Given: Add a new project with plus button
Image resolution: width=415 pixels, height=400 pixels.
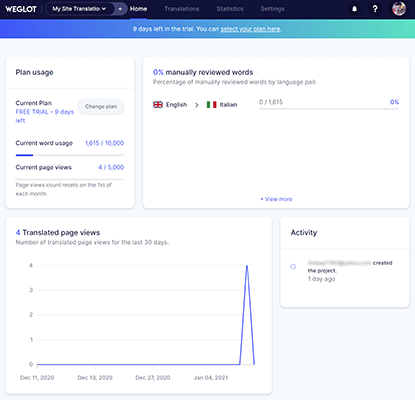Looking at the screenshot, I should click(x=120, y=9).
